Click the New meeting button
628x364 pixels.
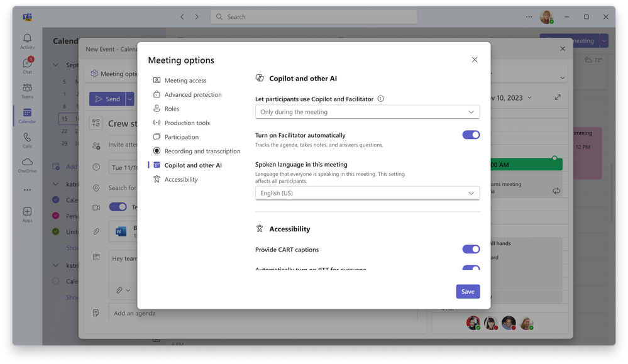[x=570, y=40]
